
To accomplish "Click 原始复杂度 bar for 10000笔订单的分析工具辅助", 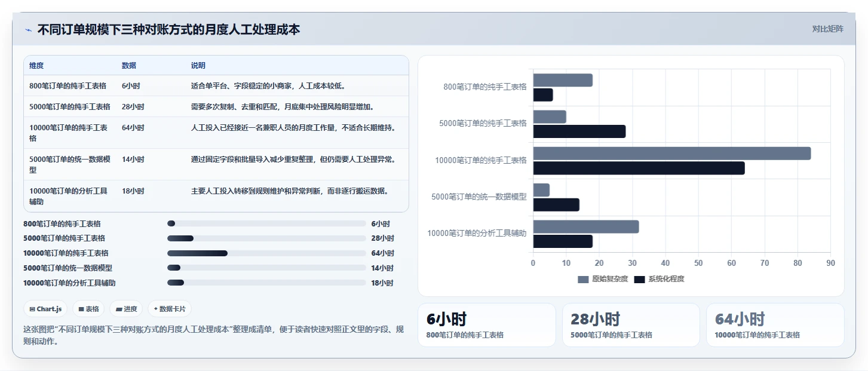I will pyautogui.click(x=586, y=227).
